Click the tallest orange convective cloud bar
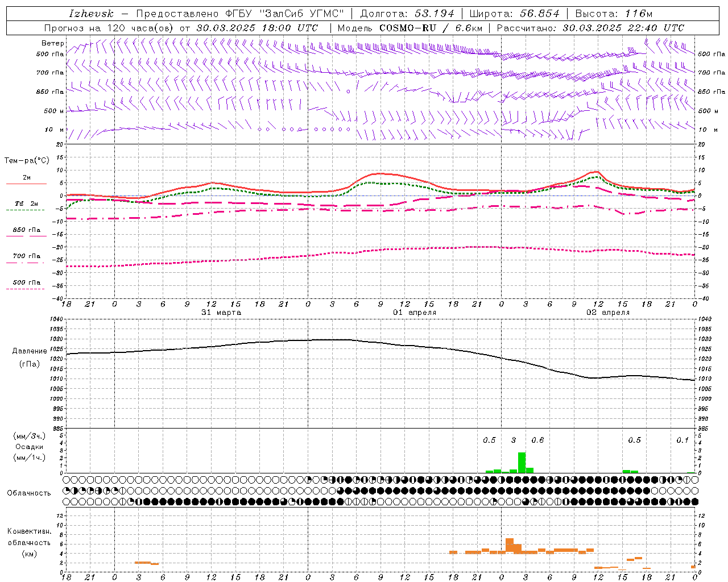728x582 pixels. [x=510, y=546]
